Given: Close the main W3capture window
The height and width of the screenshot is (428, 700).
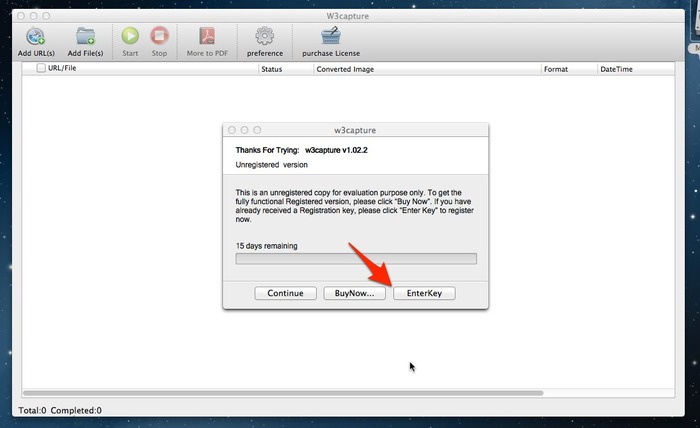Looking at the screenshot, I should [21, 16].
